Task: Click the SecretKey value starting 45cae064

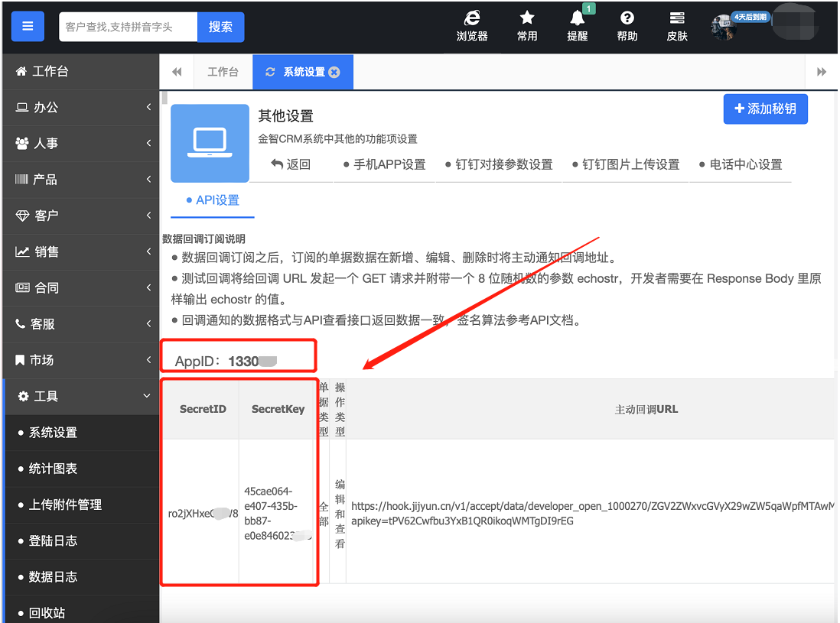Action: 276,513
